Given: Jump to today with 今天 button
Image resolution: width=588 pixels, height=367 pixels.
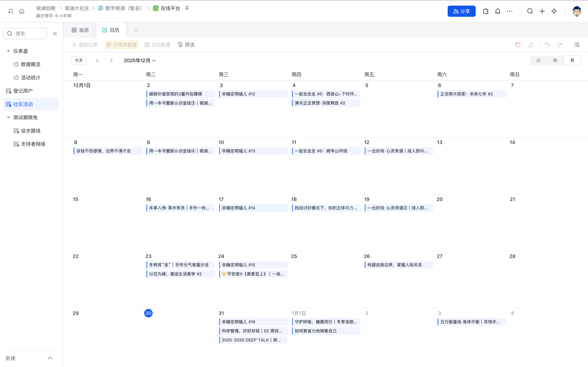Looking at the screenshot, I should 78,60.
